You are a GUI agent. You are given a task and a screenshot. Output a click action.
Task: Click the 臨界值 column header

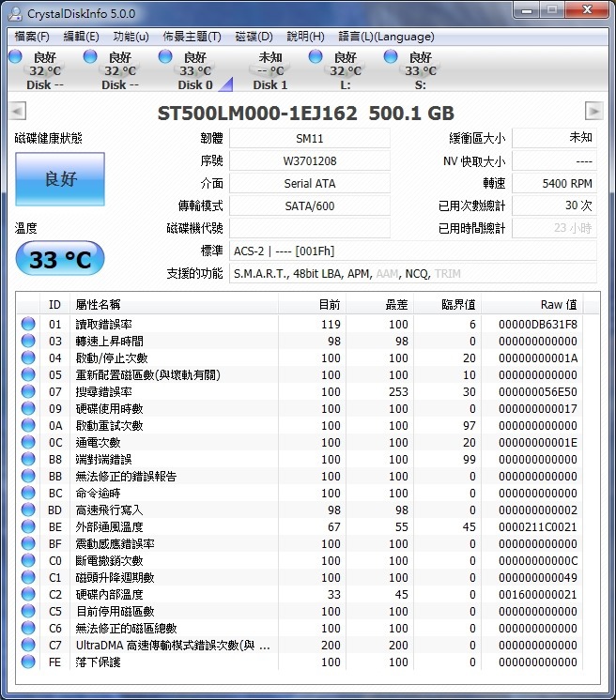[x=448, y=304]
